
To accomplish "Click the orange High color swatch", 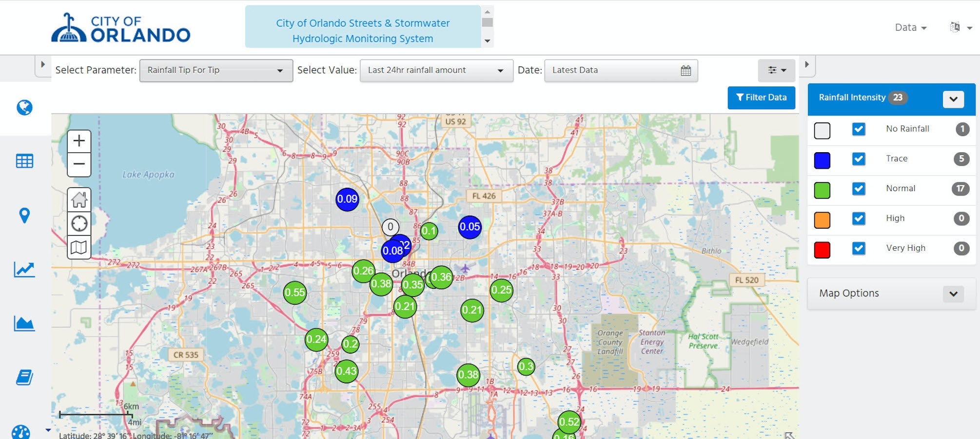I will click(x=822, y=220).
